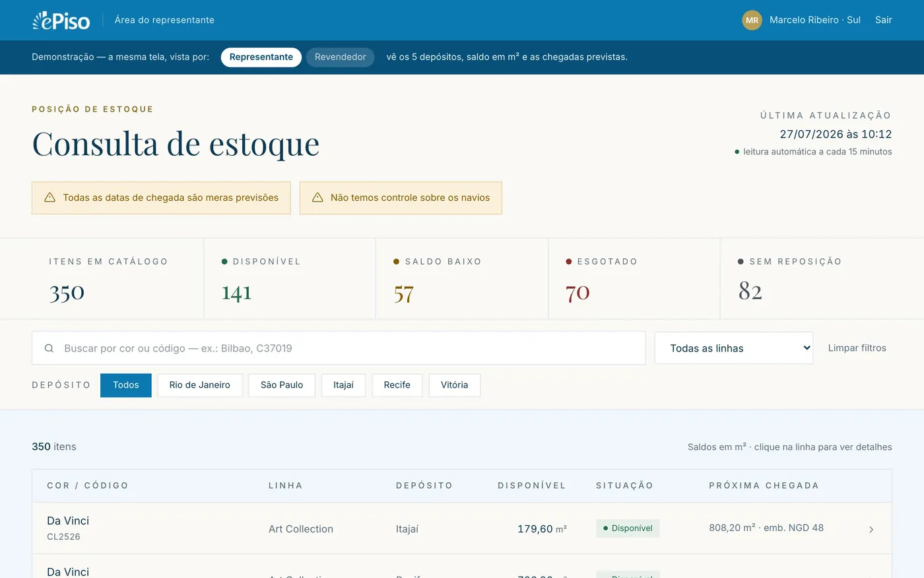
Task: Filter by Itajaí depot
Action: [x=343, y=385]
